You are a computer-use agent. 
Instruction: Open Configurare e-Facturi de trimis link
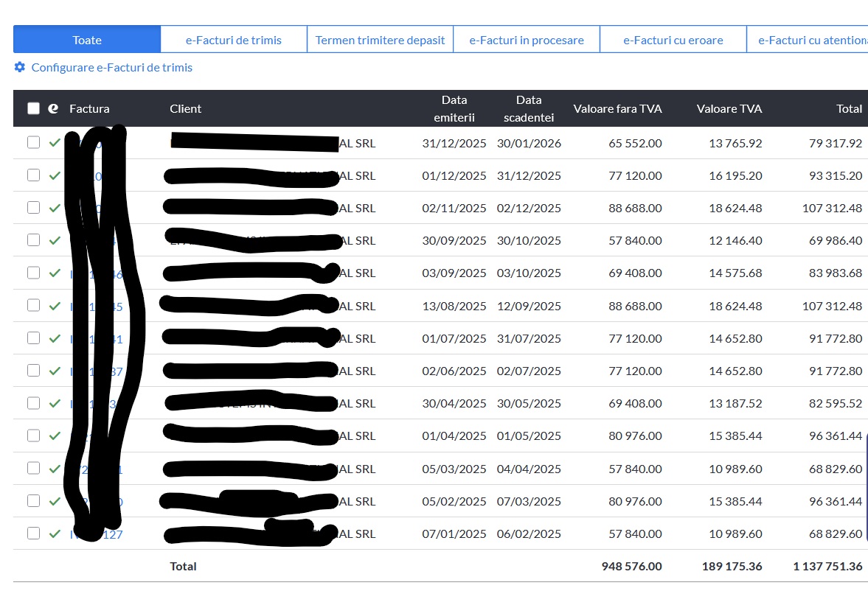[x=111, y=67]
